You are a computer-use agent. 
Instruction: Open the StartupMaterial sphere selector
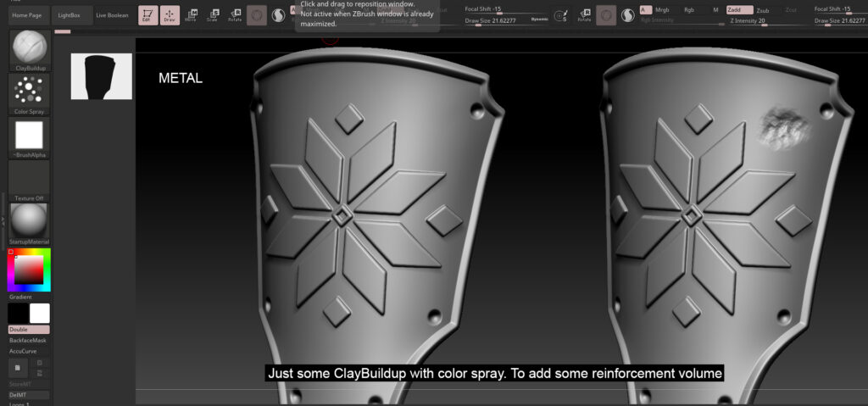30,225
